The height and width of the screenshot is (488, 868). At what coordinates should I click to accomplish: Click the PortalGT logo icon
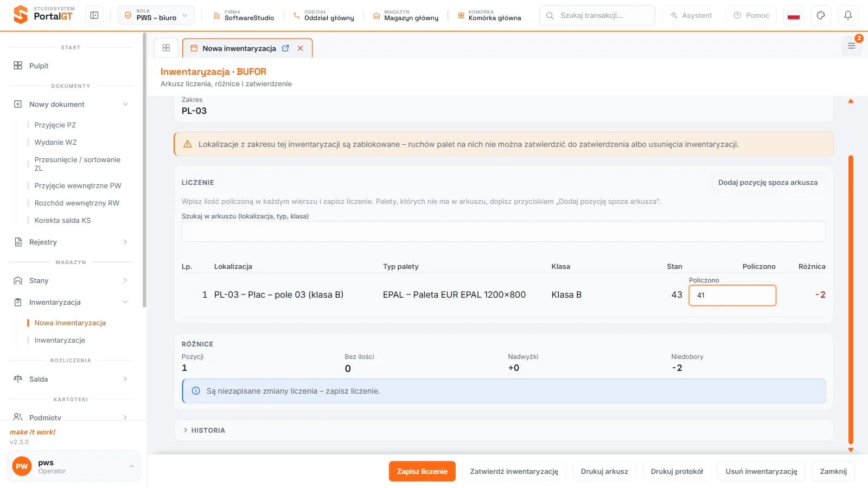coord(20,15)
